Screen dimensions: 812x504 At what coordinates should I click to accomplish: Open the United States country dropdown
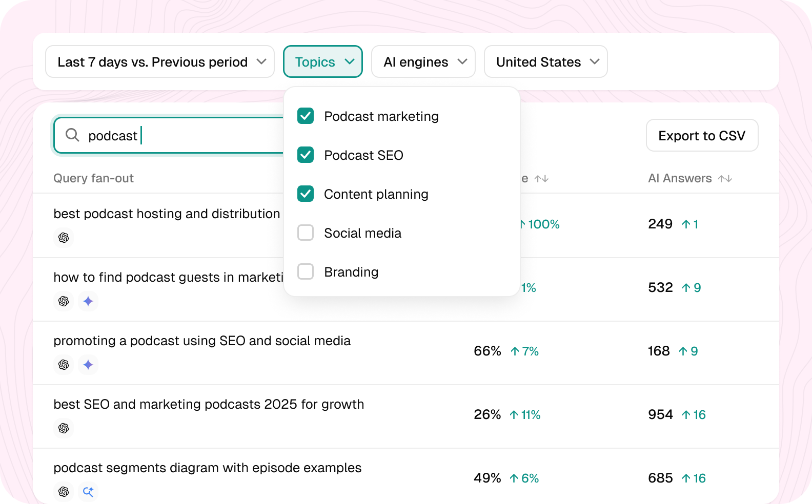click(546, 62)
